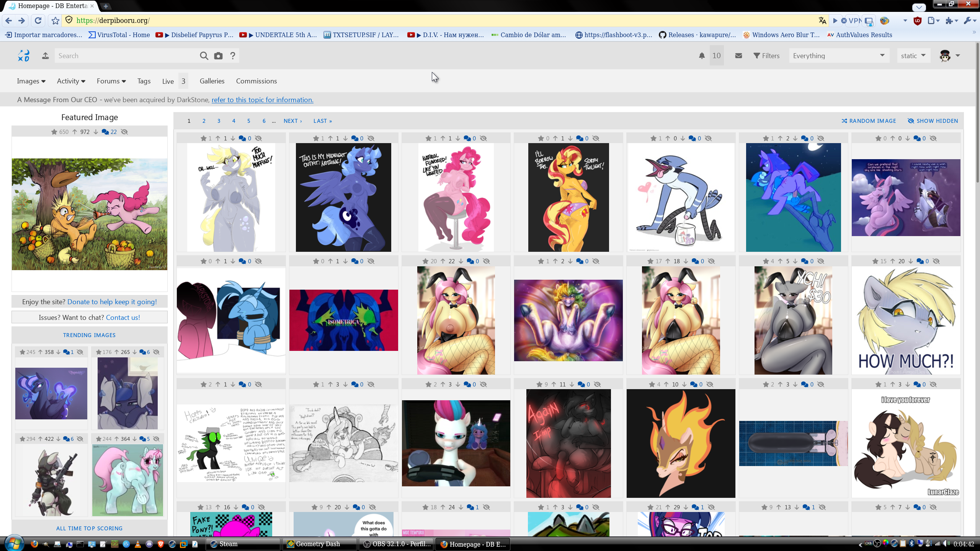The width and height of the screenshot is (980, 551).
Task: Click inside the Search input field
Action: [126, 56]
